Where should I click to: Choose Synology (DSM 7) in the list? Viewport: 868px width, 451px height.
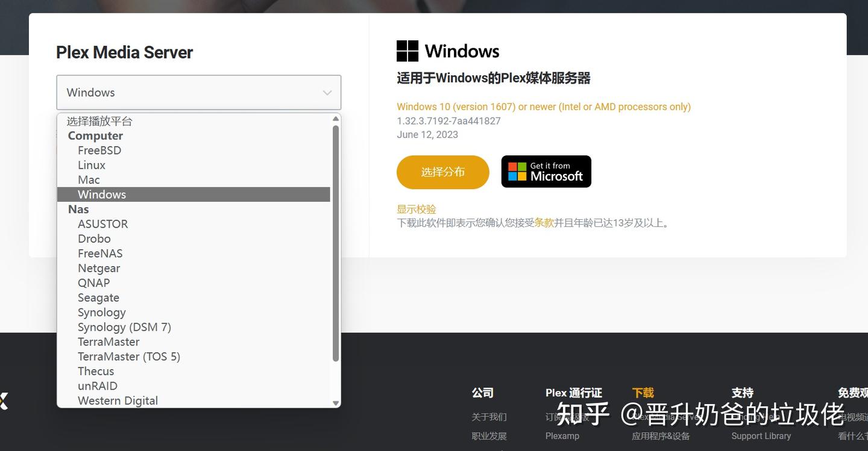point(124,327)
